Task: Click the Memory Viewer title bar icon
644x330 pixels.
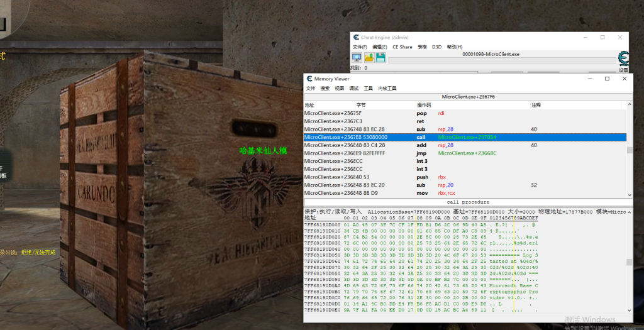Action: (309, 79)
